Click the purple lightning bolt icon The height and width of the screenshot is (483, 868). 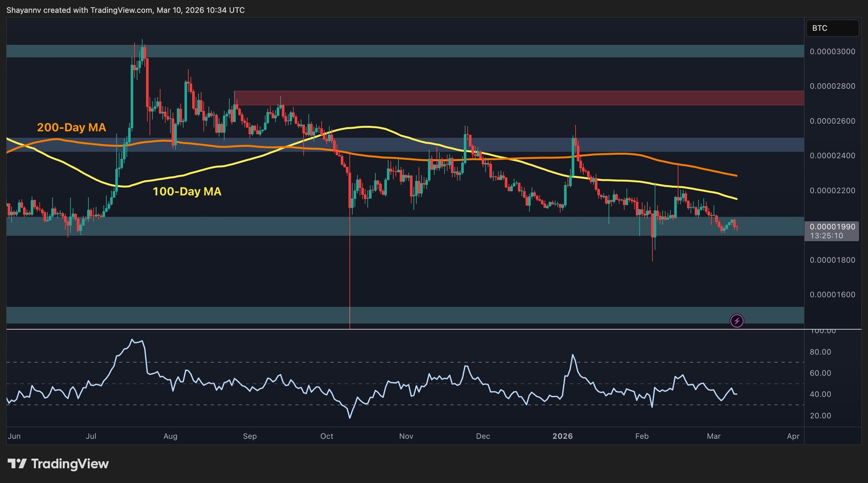[736, 321]
